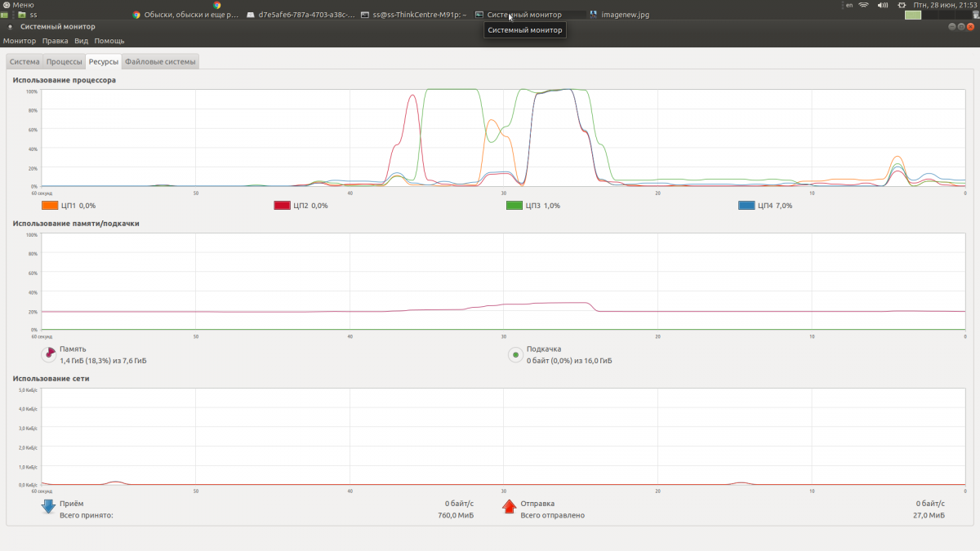Open the Правка menu
Viewport: 980px width, 551px height.
pyautogui.click(x=56, y=41)
